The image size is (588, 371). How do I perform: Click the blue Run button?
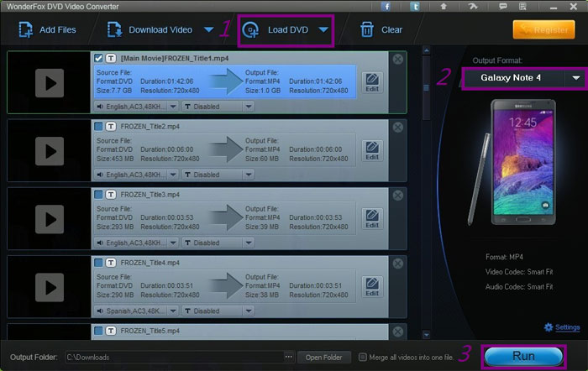click(x=523, y=356)
